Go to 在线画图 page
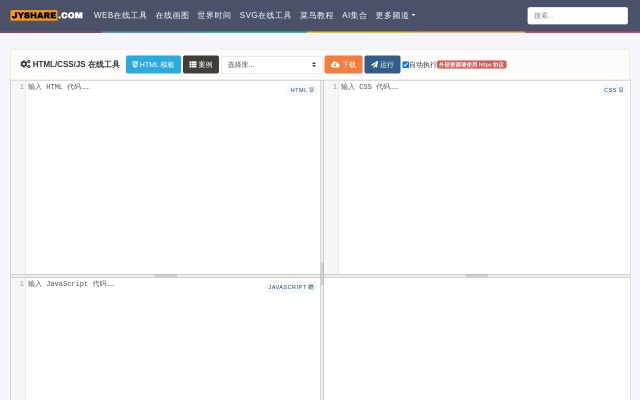The image size is (640, 400). pyautogui.click(x=172, y=15)
